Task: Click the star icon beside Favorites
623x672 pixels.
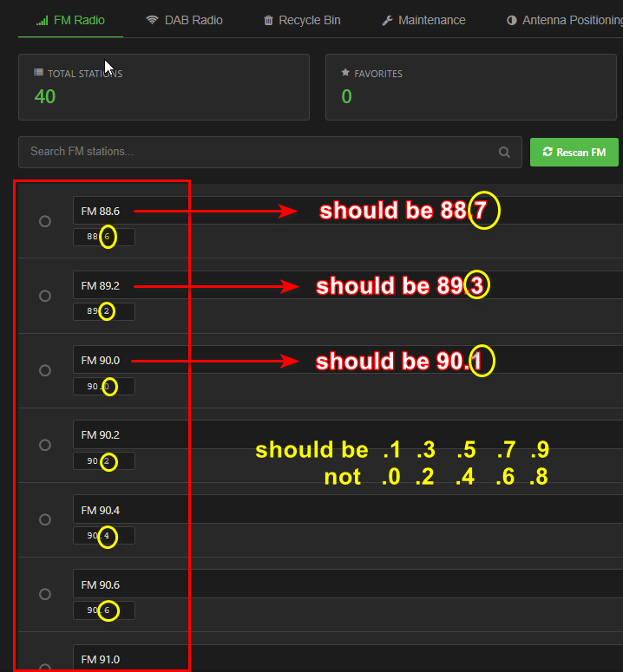Action: pyautogui.click(x=346, y=74)
